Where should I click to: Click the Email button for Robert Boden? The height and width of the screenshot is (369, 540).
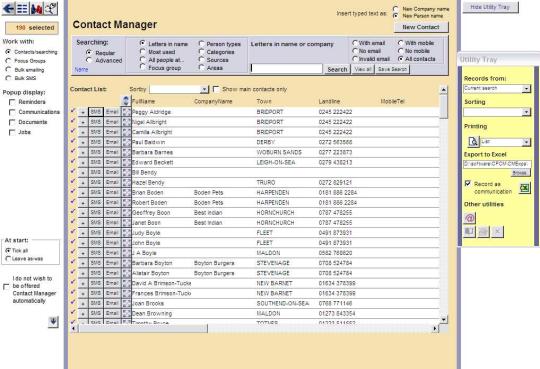pyautogui.click(x=112, y=203)
